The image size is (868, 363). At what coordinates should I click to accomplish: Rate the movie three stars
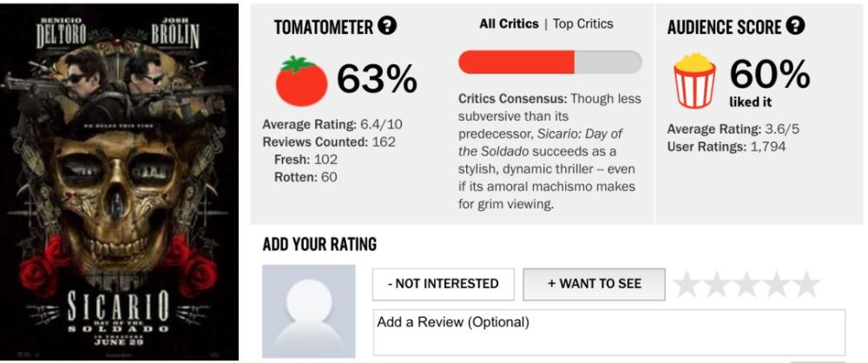[x=746, y=284]
